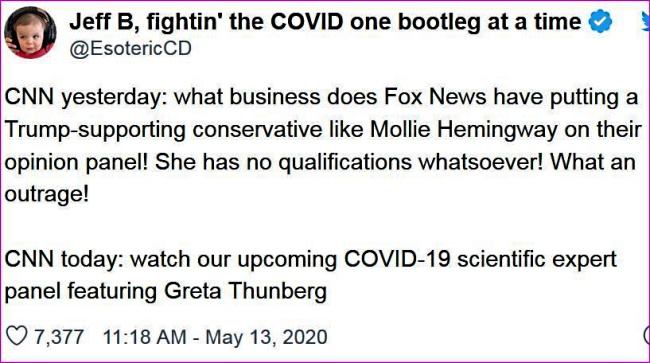Screen dimensions: 650x363
Task: Click the partially visible icon right of date
Action: 646,335
